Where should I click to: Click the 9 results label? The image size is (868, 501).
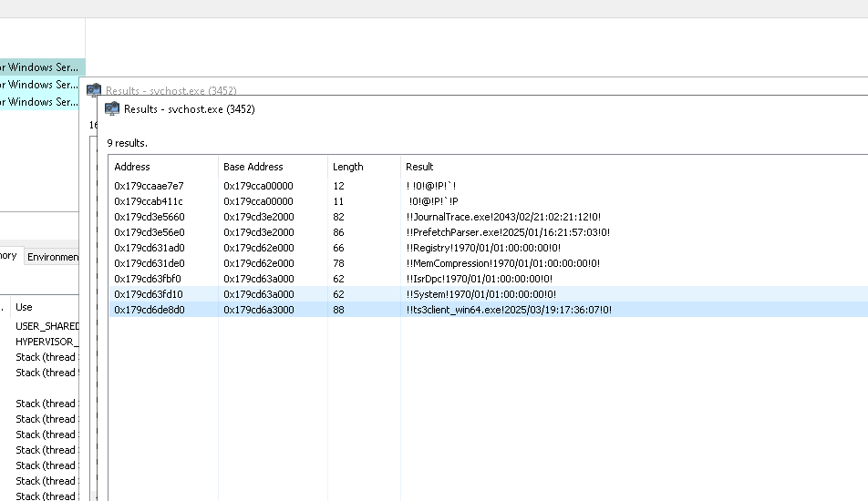128,143
